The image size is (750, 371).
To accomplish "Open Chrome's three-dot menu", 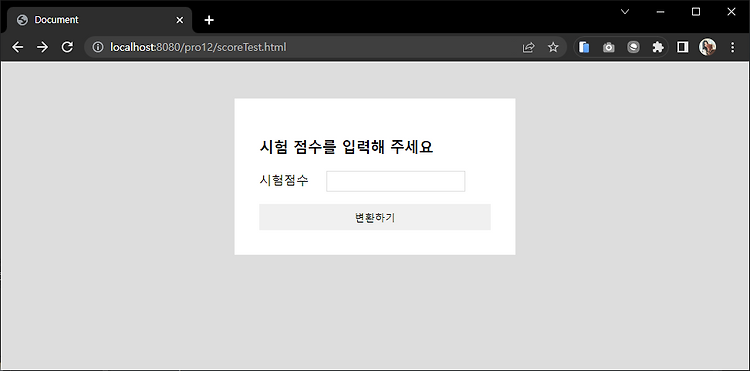I will click(x=732, y=47).
